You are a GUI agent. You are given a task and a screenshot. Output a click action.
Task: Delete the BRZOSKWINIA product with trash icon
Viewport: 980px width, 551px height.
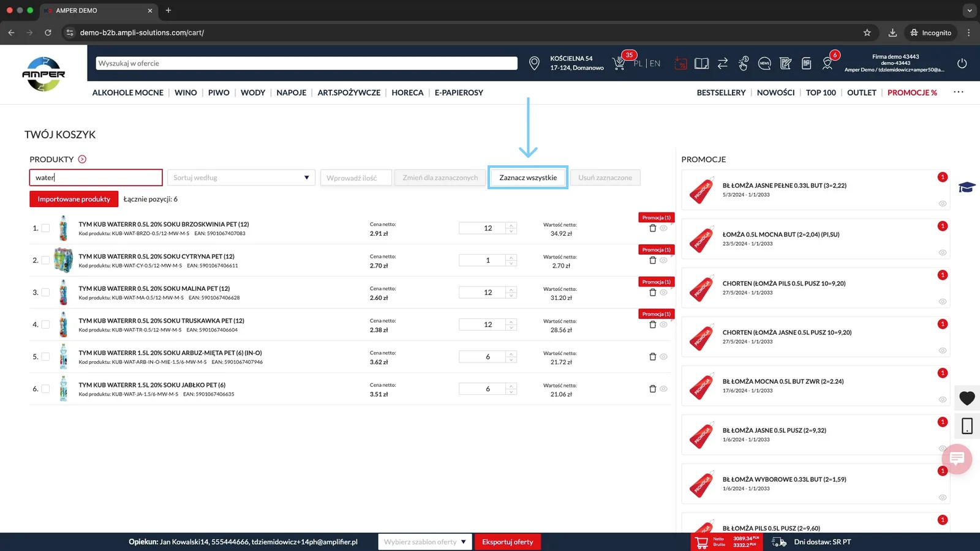click(652, 228)
